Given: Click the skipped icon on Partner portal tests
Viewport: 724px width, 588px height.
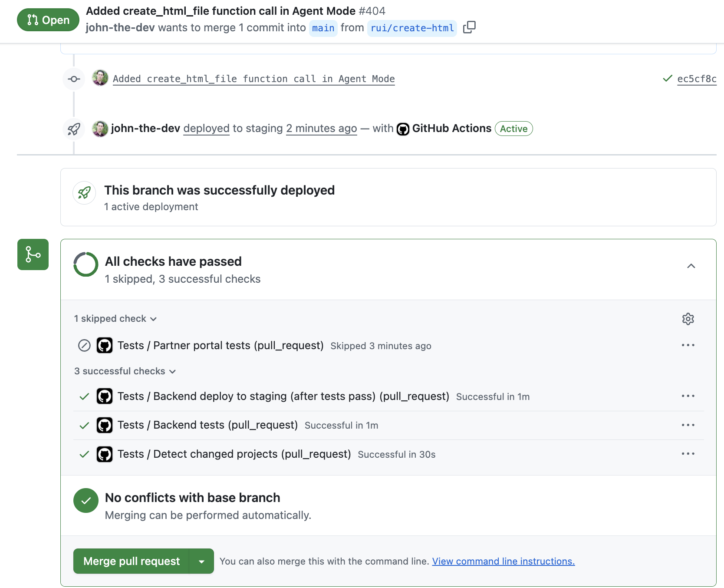Looking at the screenshot, I should (x=84, y=345).
